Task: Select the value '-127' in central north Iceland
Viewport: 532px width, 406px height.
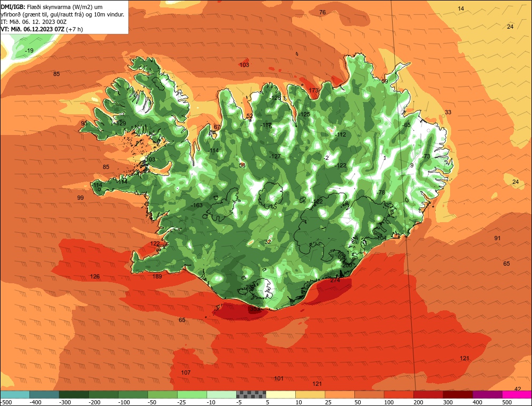Action: click(x=275, y=156)
